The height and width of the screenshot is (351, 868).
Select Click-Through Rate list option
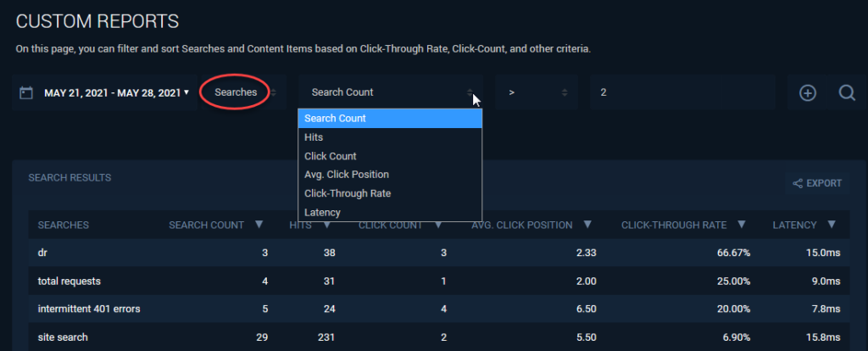coord(390,193)
